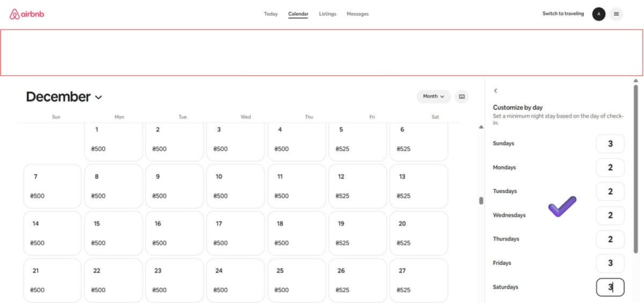Open the Today tab
Image resolution: width=644 pixels, height=303 pixels.
271,14
